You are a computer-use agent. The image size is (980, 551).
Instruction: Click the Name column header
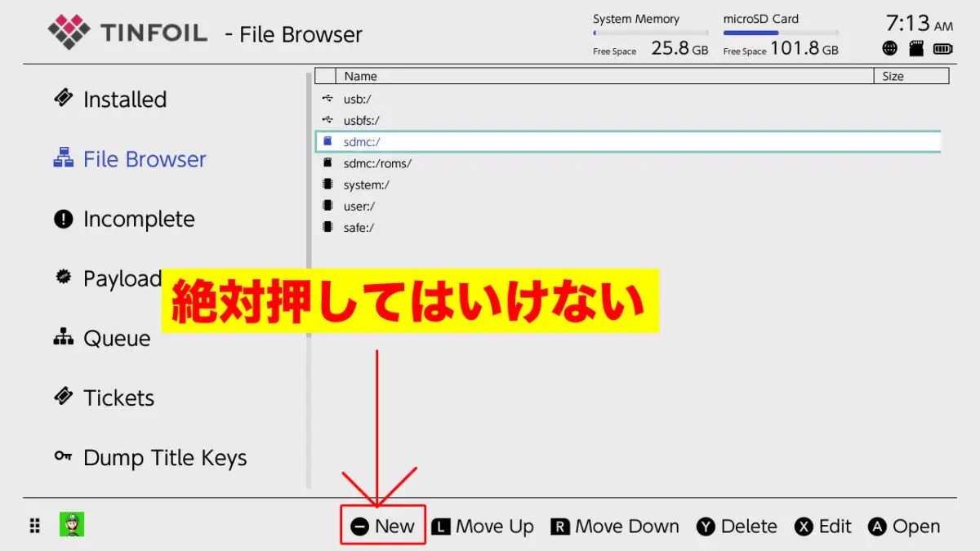360,75
